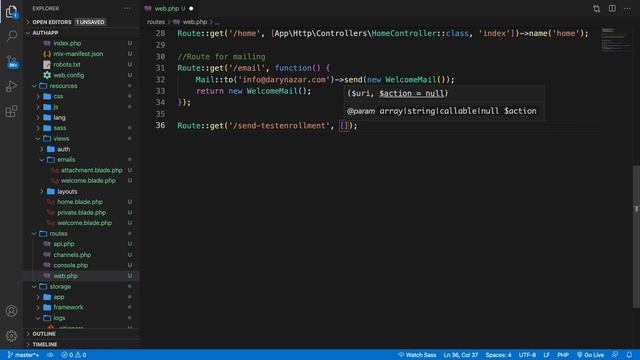
Task: Click the unsaved dot on web.php tab
Action: tap(191, 9)
